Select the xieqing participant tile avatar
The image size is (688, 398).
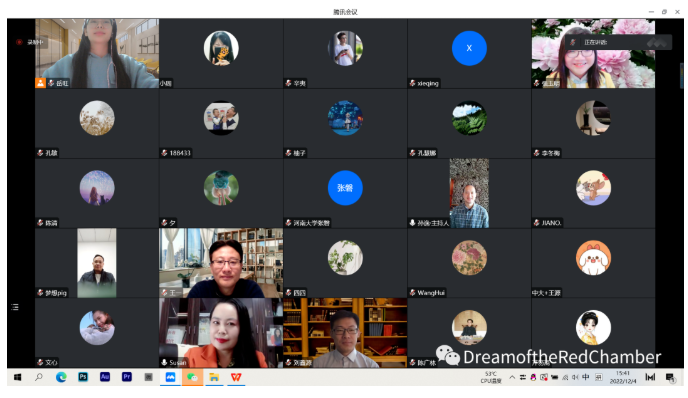click(x=469, y=48)
